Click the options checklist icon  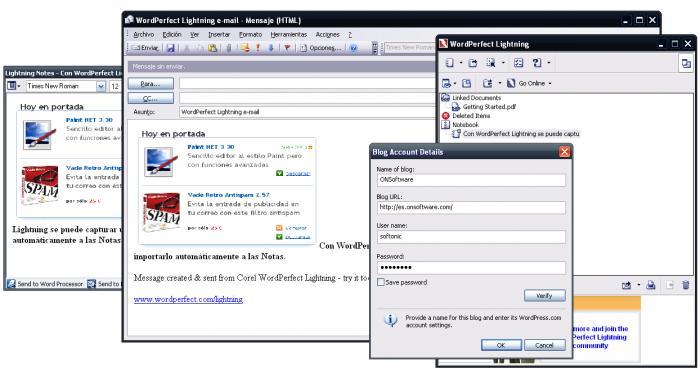pyautogui.click(x=518, y=63)
